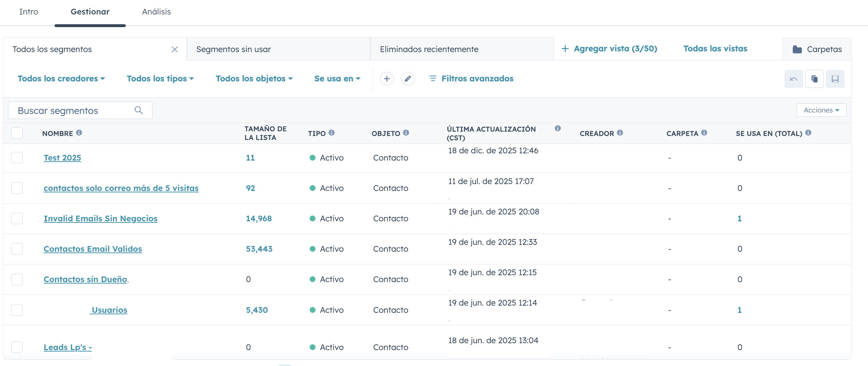Screen dimensions: 868x366
Task: Click the undo arrow icon above the table
Action: click(x=794, y=78)
